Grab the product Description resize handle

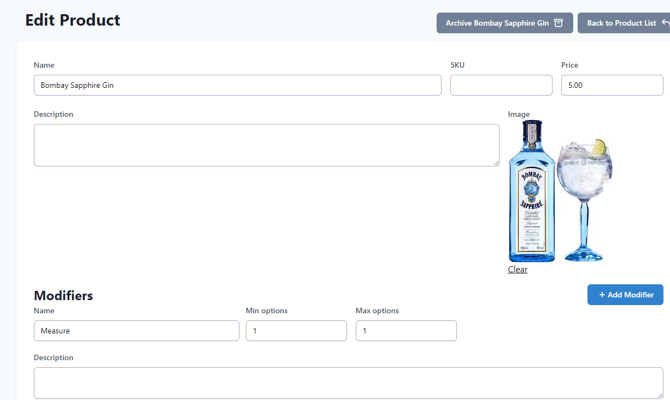click(x=495, y=162)
